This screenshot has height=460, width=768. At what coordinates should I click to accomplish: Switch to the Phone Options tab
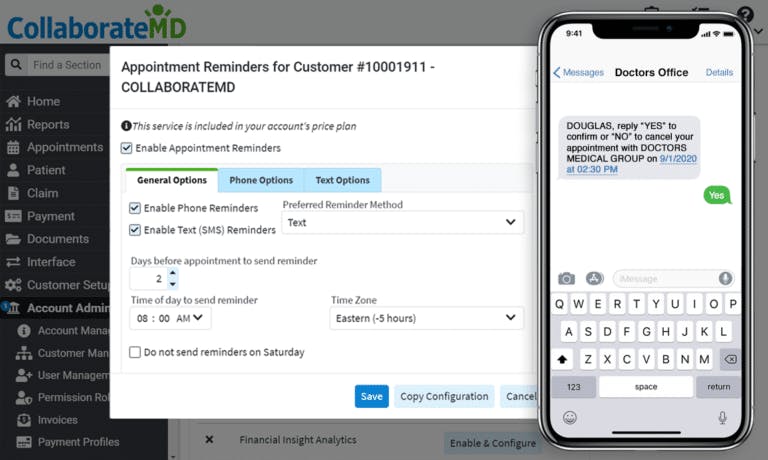point(261,180)
